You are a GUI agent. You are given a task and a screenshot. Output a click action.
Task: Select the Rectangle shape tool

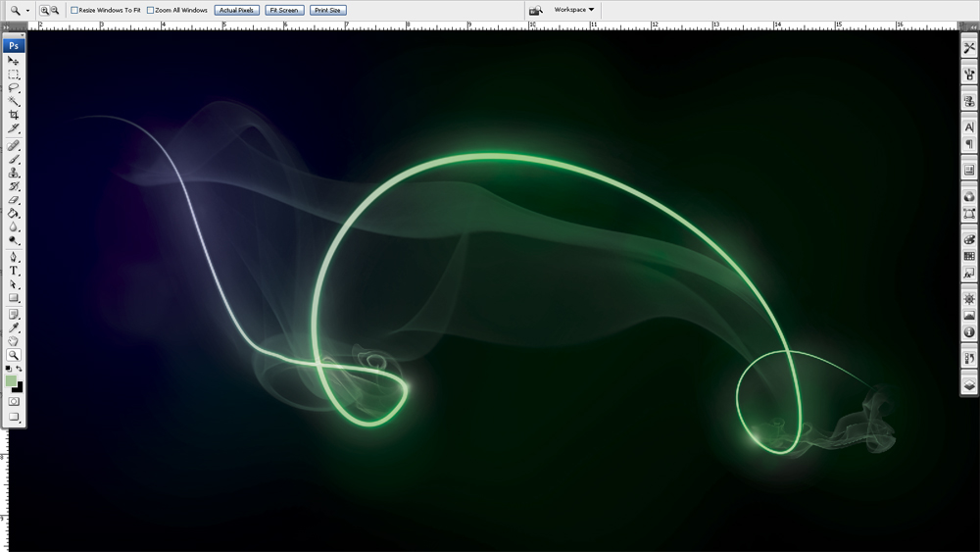tap(13, 298)
